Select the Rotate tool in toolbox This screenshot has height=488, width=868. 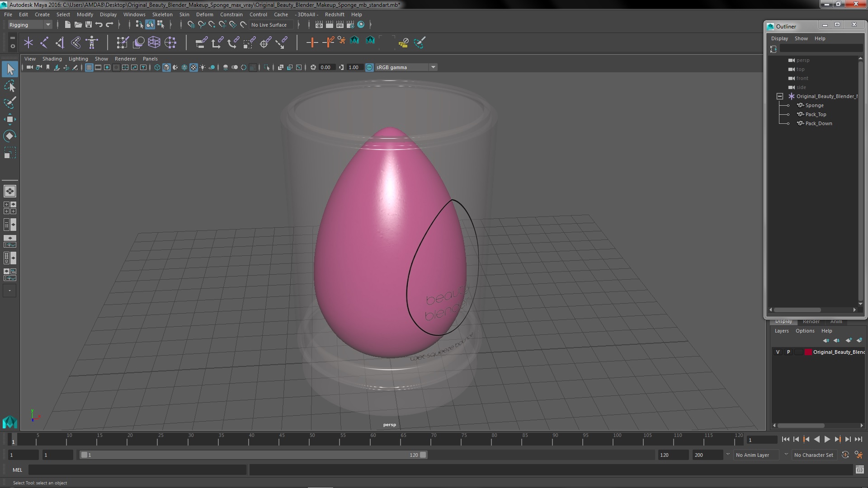coord(9,136)
